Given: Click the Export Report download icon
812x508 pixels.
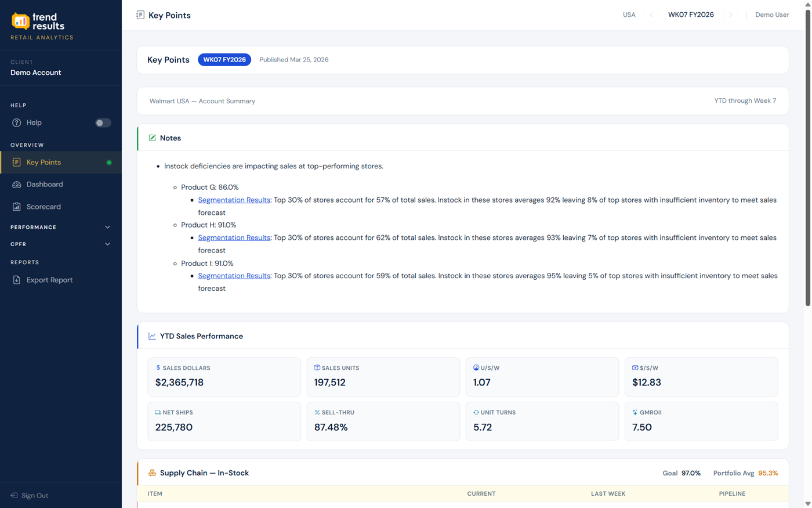Looking at the screenshot, I should pyautogui.click(x=16, y=280).
